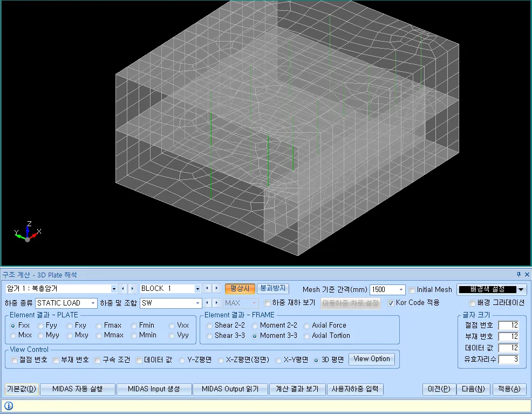This screenshot has height=414, width=532.
Task: Switch view to X-Z평면(정면)
Action: coord(221,361)
